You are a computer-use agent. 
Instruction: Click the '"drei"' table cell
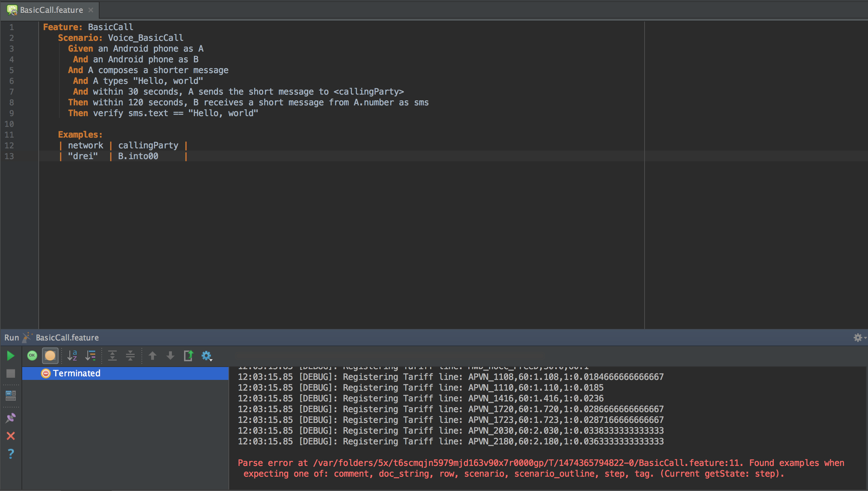(83, 156)
